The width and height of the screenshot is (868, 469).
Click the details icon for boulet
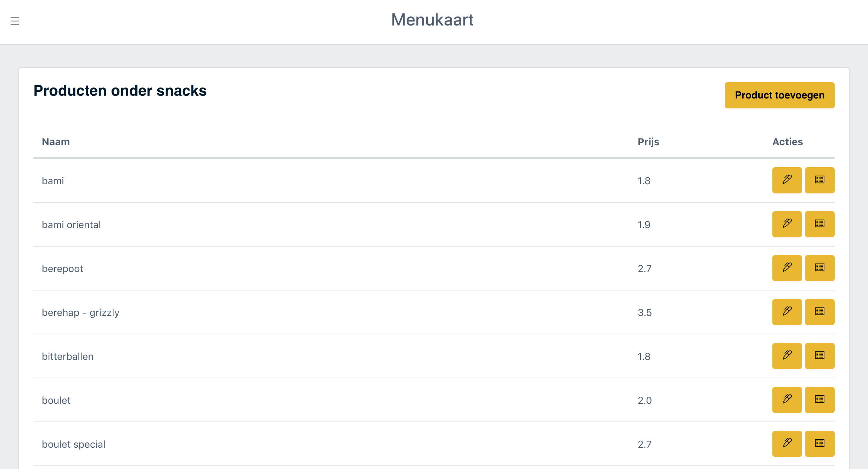(819, 400)
